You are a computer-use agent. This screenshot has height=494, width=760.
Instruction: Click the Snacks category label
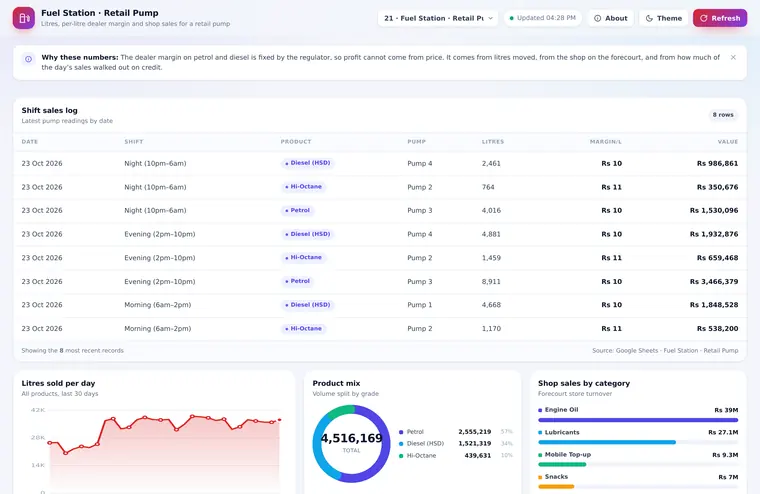click(556, 477)
